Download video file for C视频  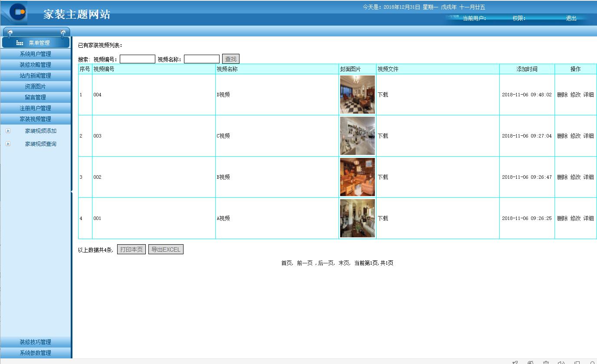383,136
